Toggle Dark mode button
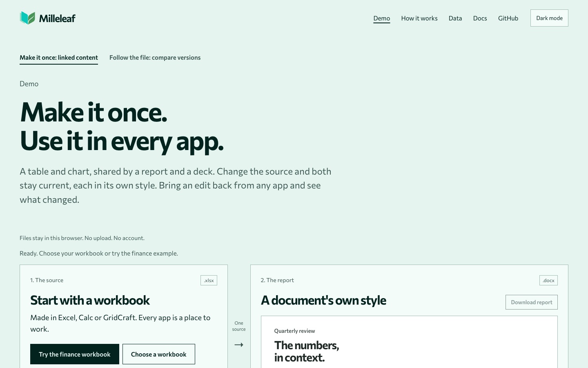The height and width of the screenshot is (368, 588). pyautogui.click(x=549, y=18)
